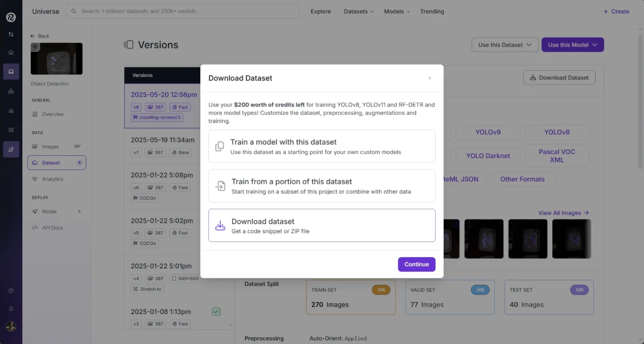Go to Explore in top navigation

pos(321,11)
